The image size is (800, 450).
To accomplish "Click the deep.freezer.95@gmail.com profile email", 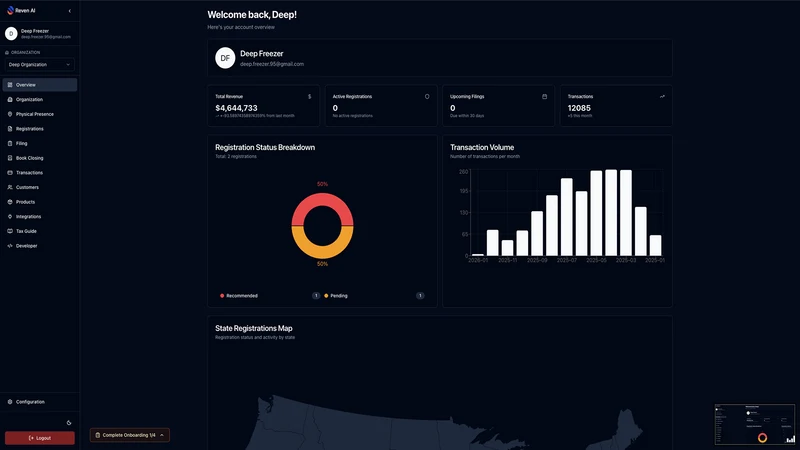I will [x=272, y=64].
